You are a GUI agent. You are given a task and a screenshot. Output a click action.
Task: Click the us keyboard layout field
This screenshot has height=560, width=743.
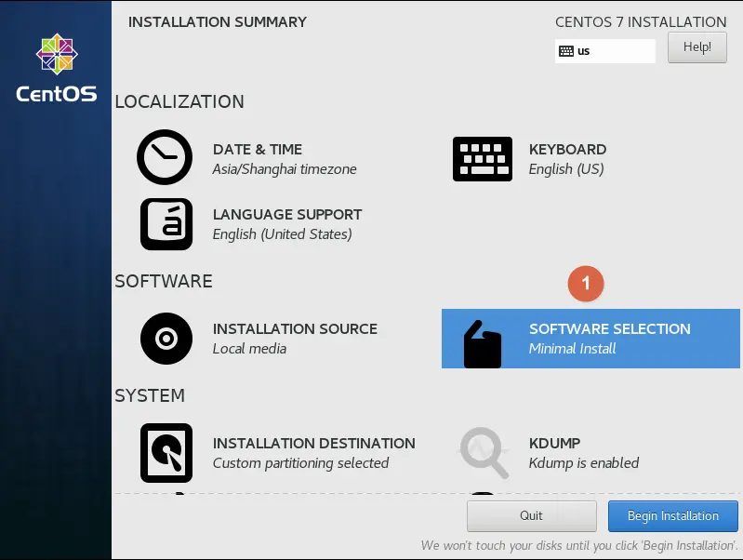click(605, 51)
